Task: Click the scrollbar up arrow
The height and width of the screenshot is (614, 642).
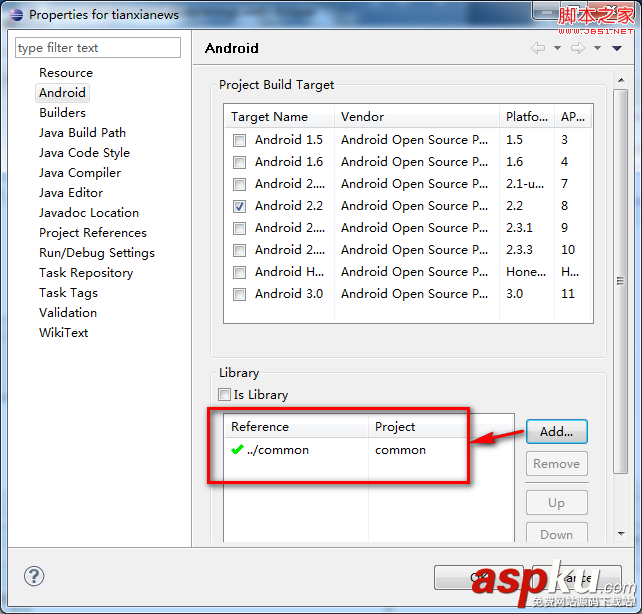Action: (621, 80)
